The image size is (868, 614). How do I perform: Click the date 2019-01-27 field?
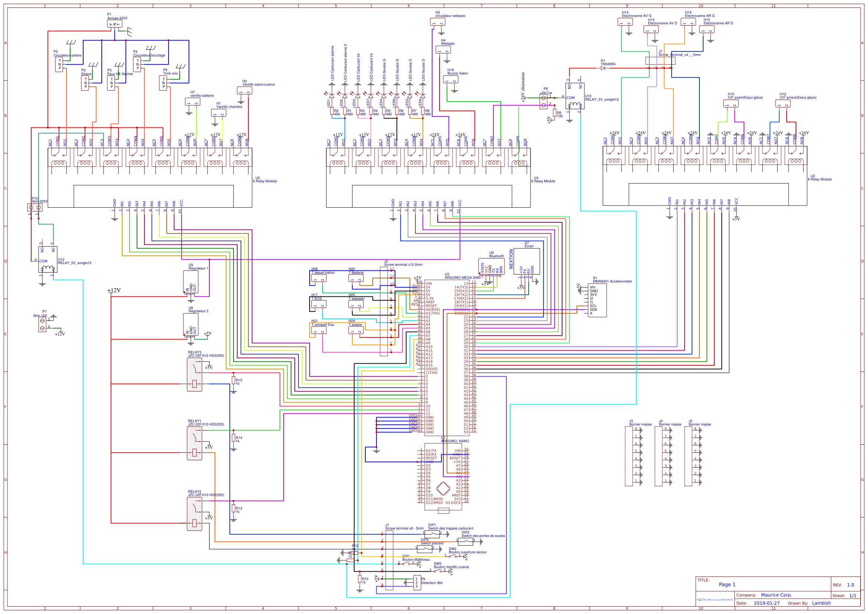766,603
